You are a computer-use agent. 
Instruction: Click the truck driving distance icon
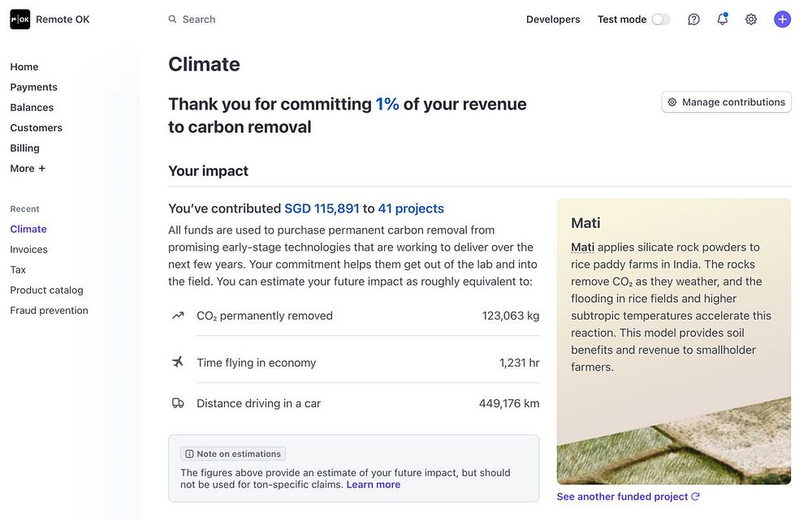178,403
